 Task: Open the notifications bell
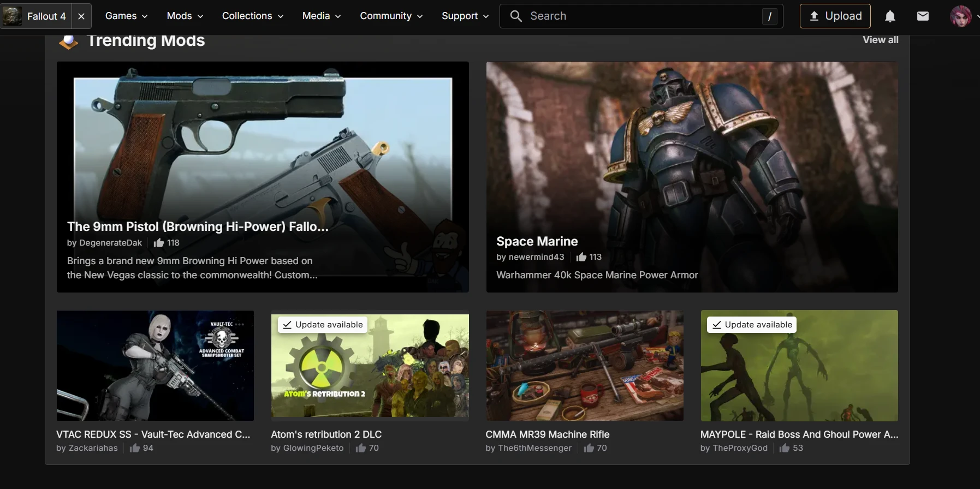(x=890, y=16)
